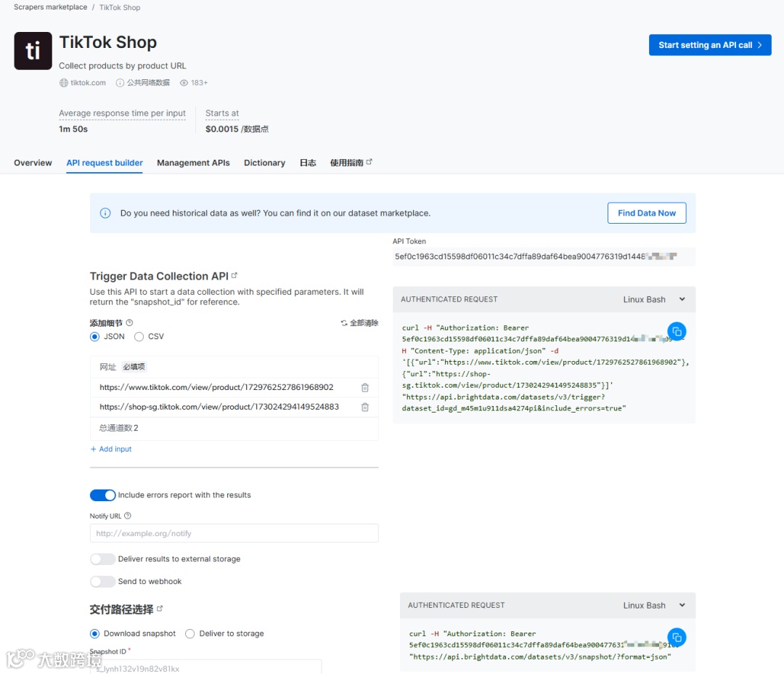Click the info icon beside 公共网络数据
Screen dimensions: 784x674
click(120, 83)
